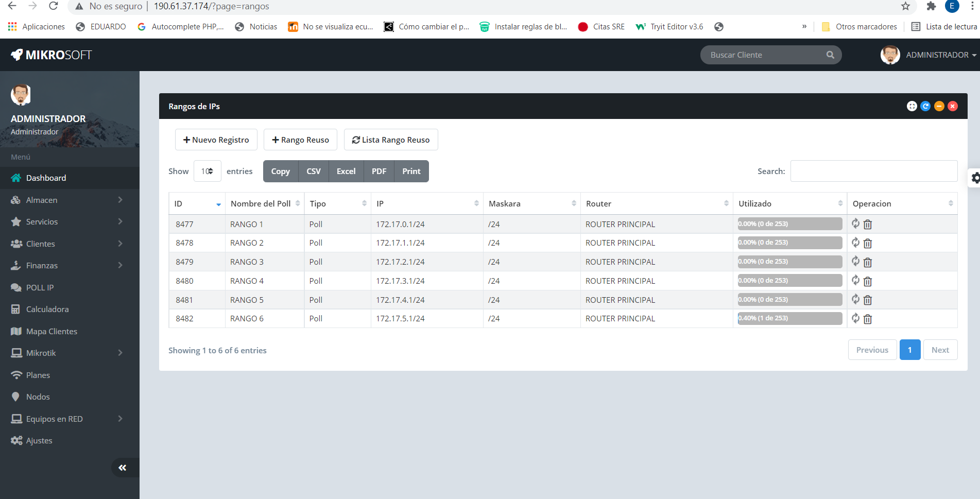This screenshot has height=499, width=980.
Task: Click the orange minimize circle in Rangos panel header
Action: pyautogui.click(x=939, y=106)
